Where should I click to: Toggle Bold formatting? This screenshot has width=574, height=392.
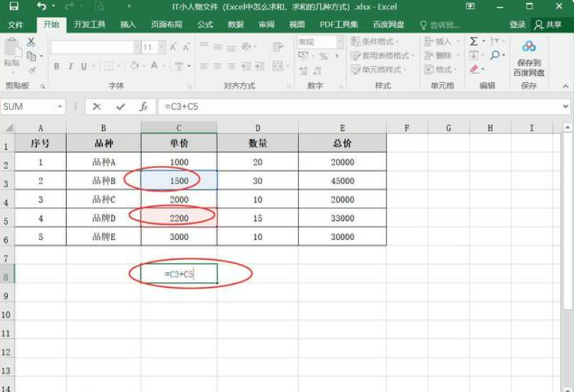pos(57,66)
